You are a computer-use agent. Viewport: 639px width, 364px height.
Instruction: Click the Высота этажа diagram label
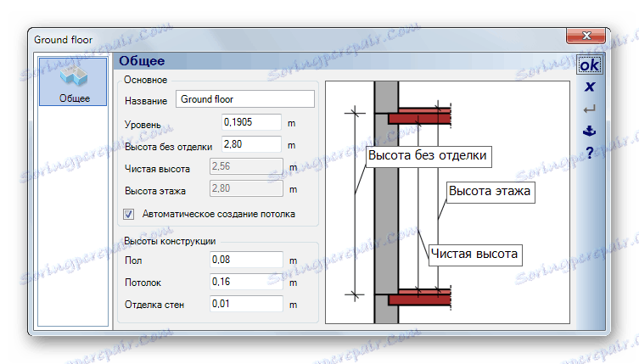pos(490,193)
